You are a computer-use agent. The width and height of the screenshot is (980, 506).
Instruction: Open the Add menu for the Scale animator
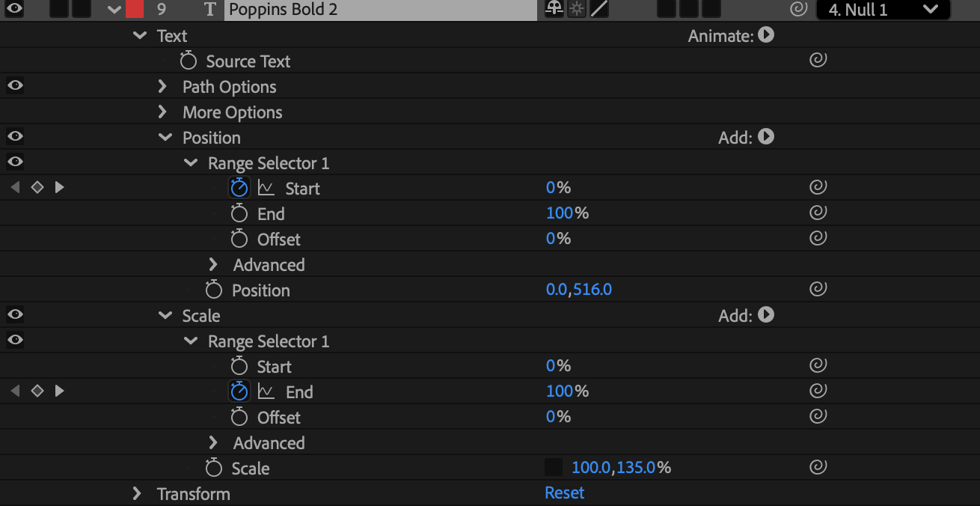pos(766,315)
